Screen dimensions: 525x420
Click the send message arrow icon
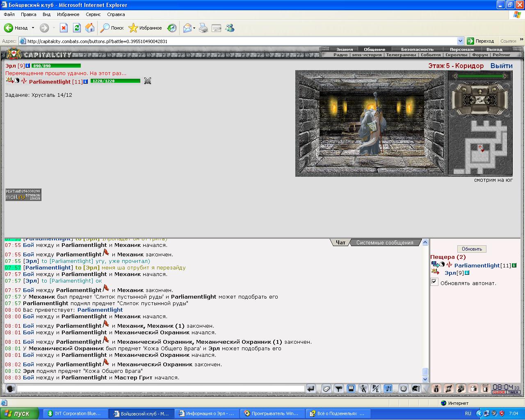pyautogui.click(x=311, y=389)
